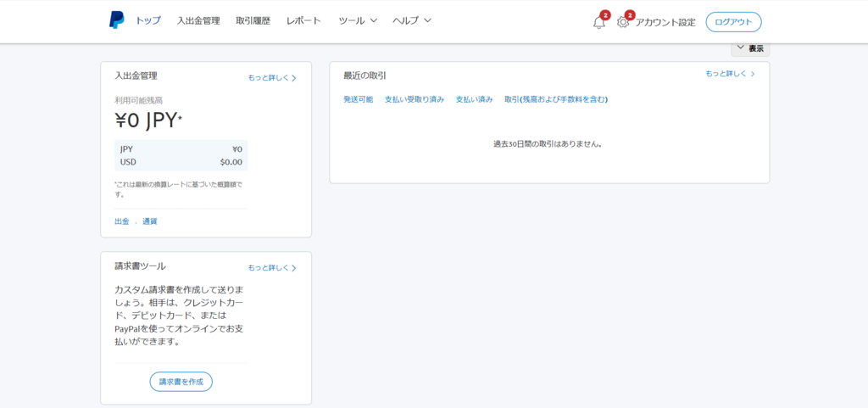Click the PayPal logo icon
This screenshot has width=868, height=408.
coord(116,20)
